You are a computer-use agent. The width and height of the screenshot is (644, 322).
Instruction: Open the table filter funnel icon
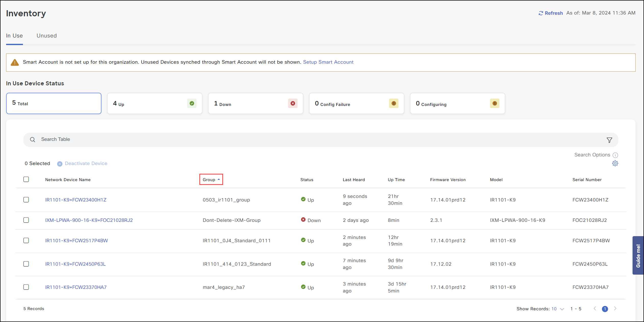(609, 140)
